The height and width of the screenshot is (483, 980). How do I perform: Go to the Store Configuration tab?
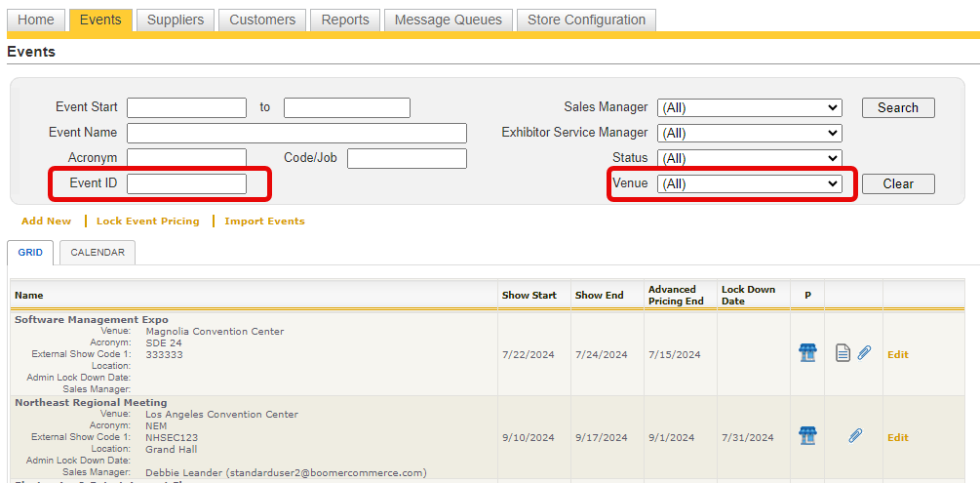tap(586, 20)
